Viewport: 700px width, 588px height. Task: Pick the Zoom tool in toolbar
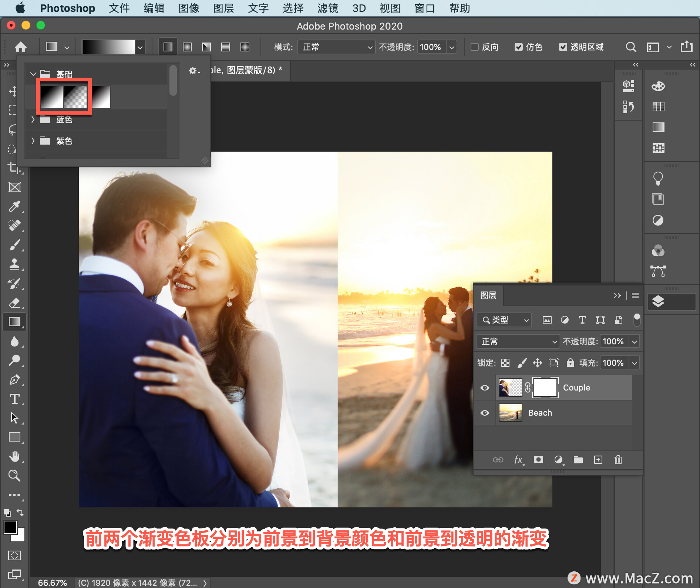tap(14, 476)
